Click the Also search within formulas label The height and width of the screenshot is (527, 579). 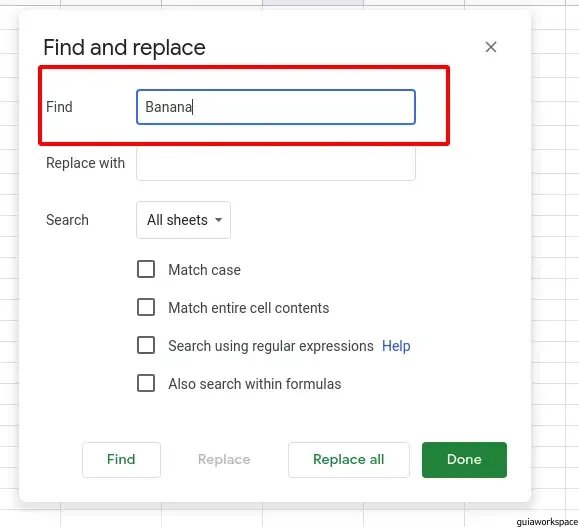254,384
